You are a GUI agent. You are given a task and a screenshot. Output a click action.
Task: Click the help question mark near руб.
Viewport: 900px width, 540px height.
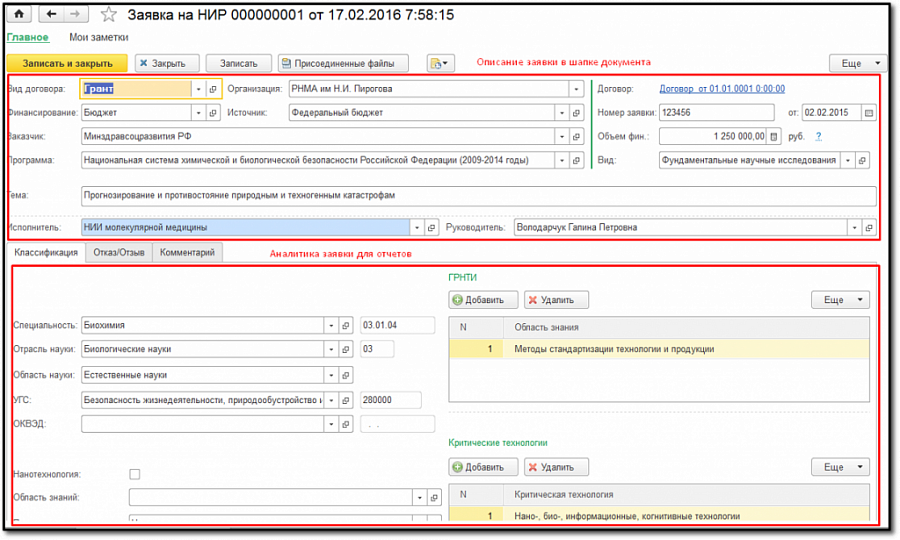tap(818, 137)
